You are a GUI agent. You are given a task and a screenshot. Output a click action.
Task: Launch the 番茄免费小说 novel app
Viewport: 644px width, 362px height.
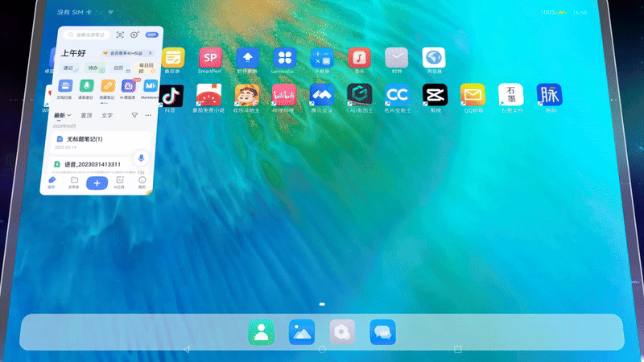pos(209,95)
